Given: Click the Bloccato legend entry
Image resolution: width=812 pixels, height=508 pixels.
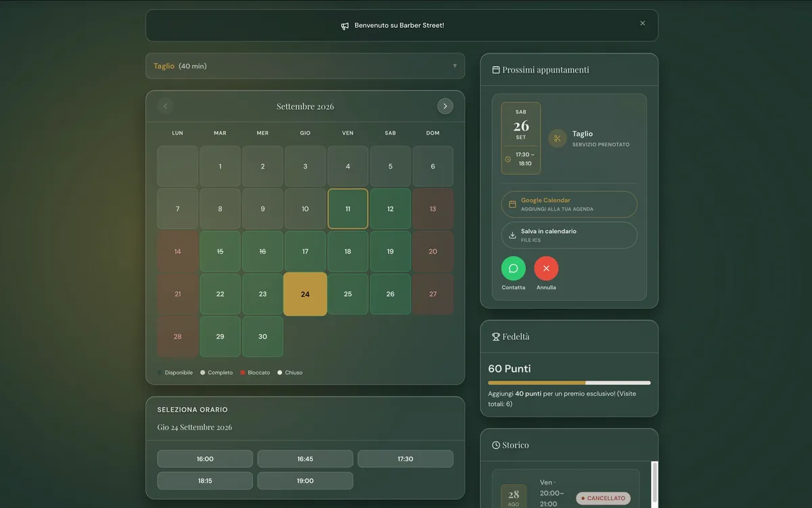Looking at the screenshot, I should tap(255, 373).
